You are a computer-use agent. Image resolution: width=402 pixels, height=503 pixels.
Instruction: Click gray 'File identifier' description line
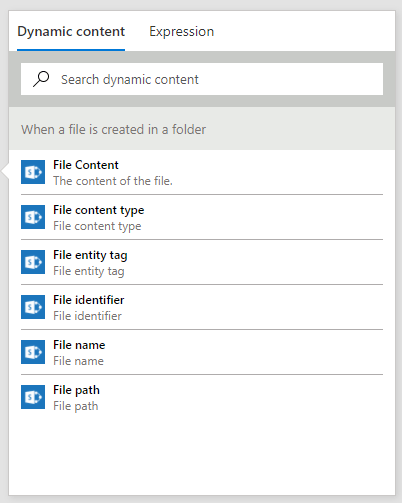[87, 316]
